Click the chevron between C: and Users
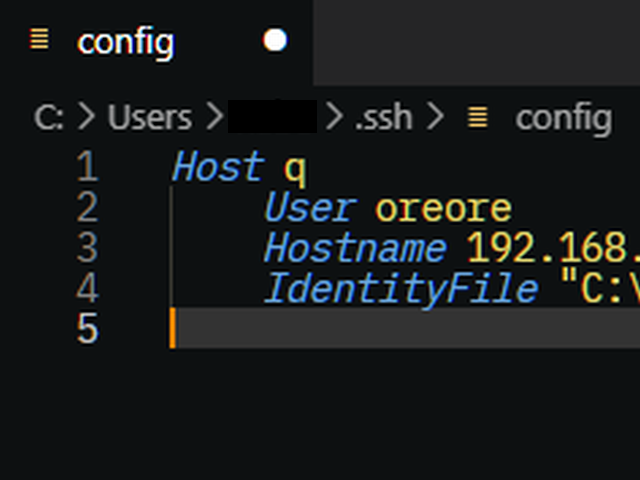Image resolution: width=640 pixels, height=480 pixels. [x=87, y=117]
